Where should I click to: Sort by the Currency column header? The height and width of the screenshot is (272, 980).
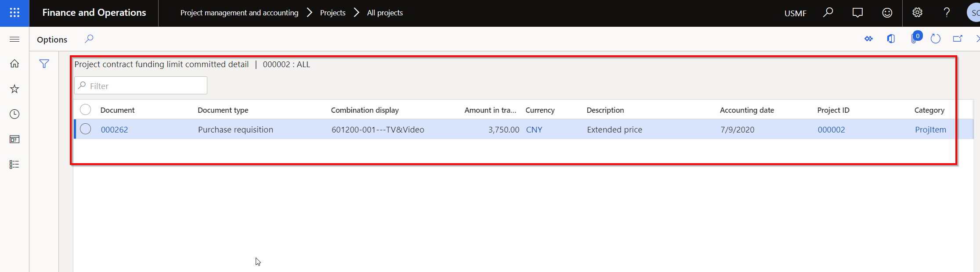point(540,110)
